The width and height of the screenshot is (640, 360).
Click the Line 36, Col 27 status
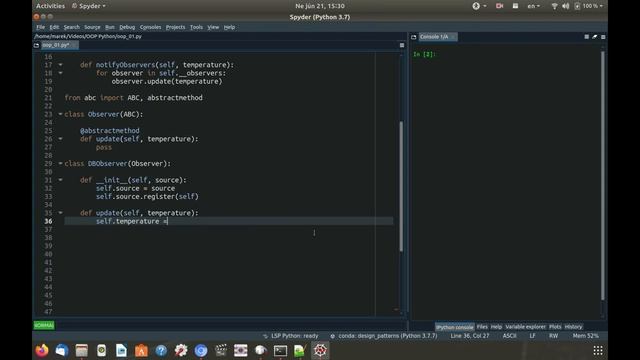pos(470,336)
